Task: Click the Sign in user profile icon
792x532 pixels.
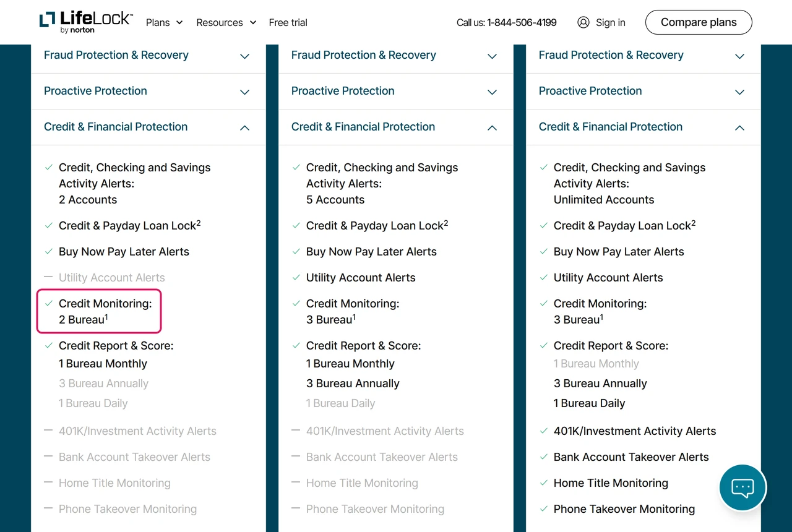Action: (x=583, y=22)
